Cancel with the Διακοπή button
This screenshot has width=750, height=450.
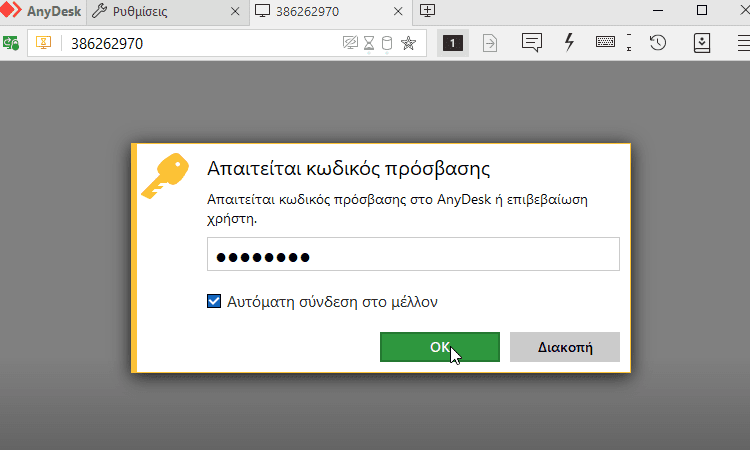point(565,347)
